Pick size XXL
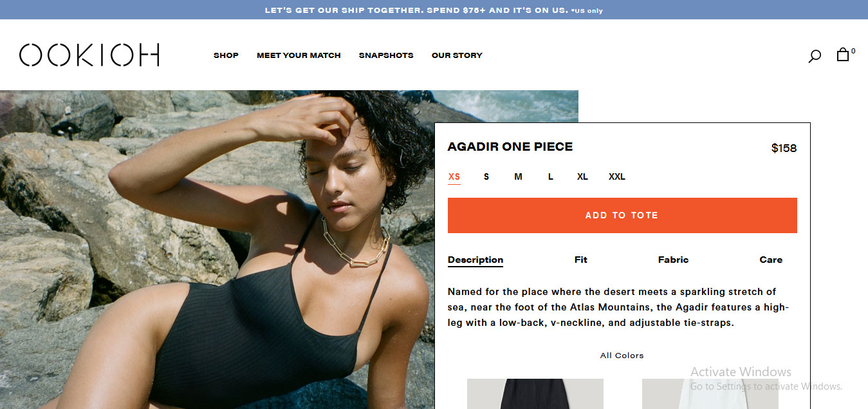 click(617, 176)
